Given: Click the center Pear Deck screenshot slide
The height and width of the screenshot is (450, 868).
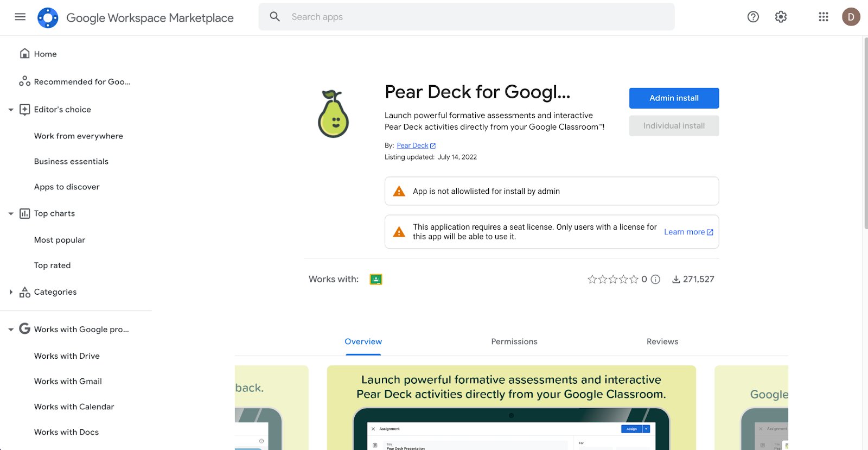Looking at the screenshot, I should [x=512, y=408].
